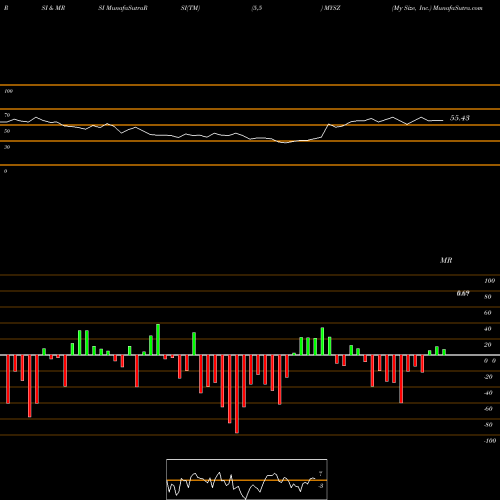Select the MR value 6.67 label

tap(463, 293)
